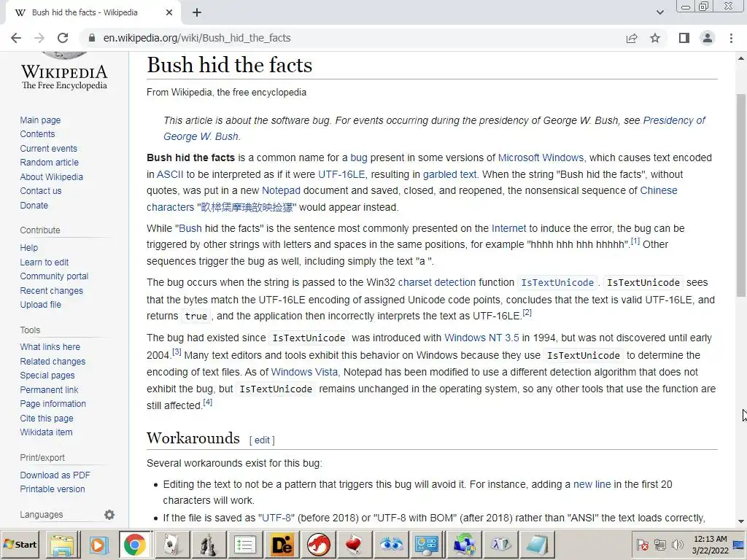
Task: Click the vertical scrollbar thumb
Action: tap(741, 195)
